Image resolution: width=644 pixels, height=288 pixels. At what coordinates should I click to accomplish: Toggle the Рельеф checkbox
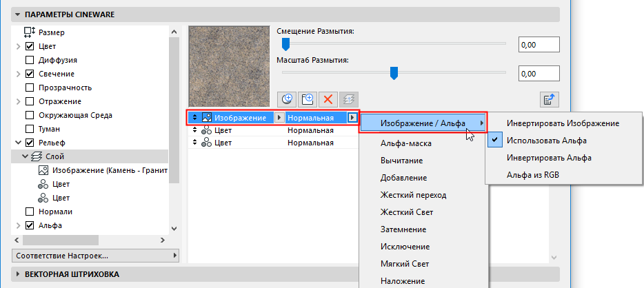pyautogui.click(x=30, y=143)
